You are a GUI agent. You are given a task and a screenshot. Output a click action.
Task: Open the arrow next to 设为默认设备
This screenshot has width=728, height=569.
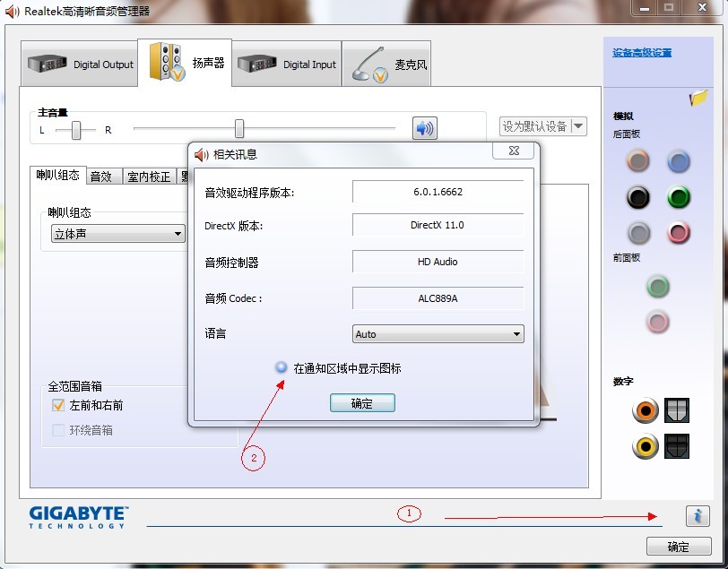(578, 125)
